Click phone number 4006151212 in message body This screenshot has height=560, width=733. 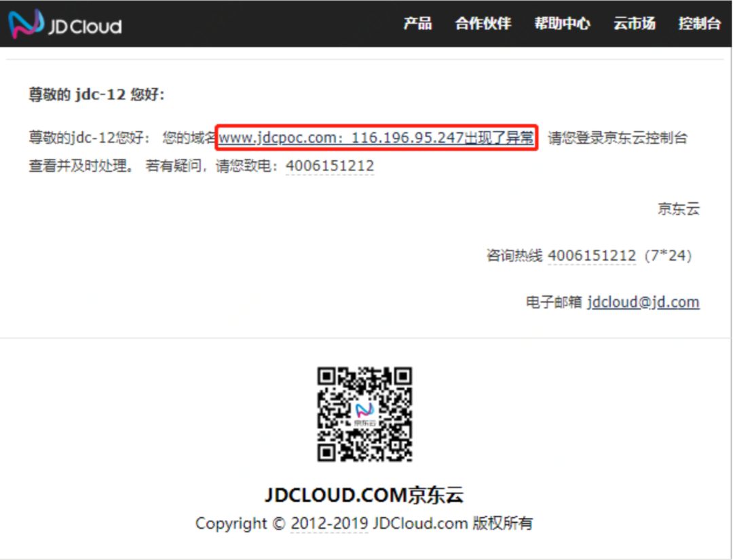pyautogui.click(x=330, y=166)
